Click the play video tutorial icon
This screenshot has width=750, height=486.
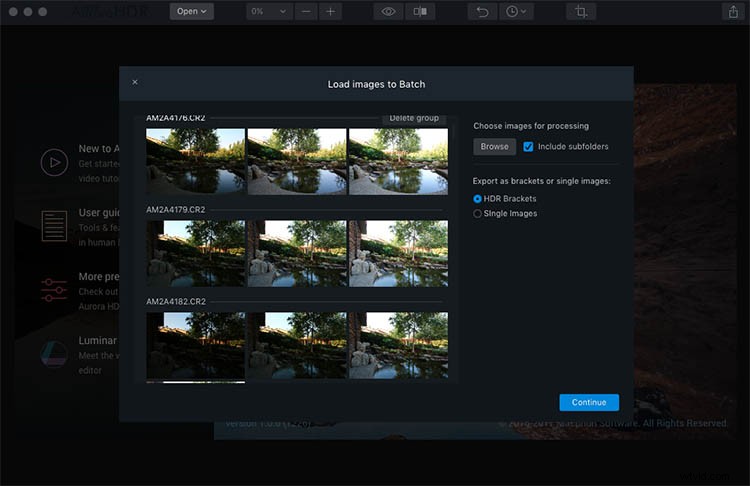(54, 163)
